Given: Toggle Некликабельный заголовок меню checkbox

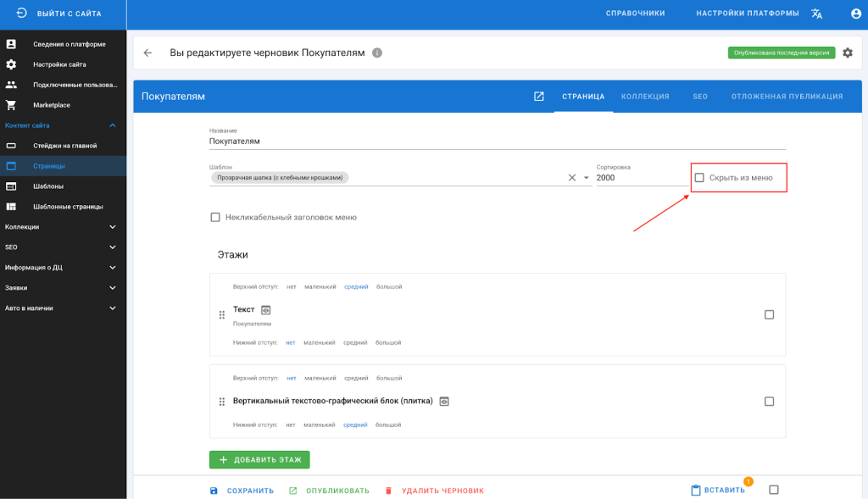Looking at the screenshot, I should [x=215, y=218].
